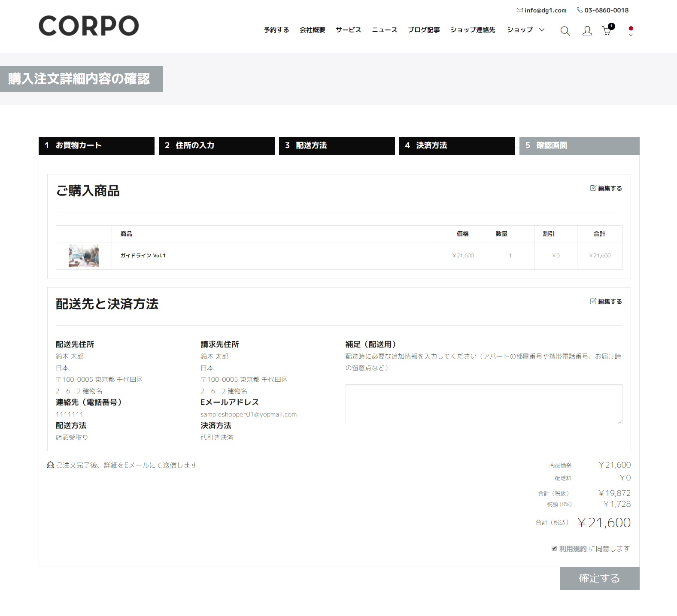677x616 pixels.
Task: Click the 代引き決済 payment method text
Action: pos(217,438)
